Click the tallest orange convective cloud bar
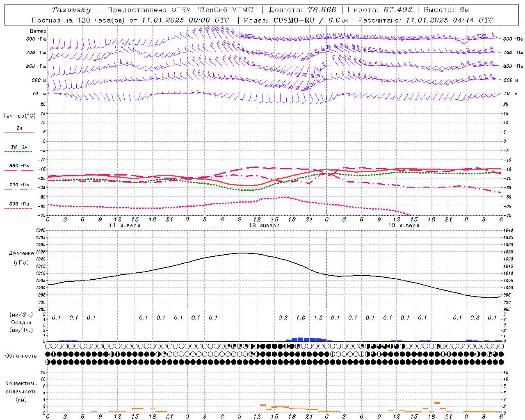Image resolution: width=525 pixels, height=420 pixels. coord(437,403)
